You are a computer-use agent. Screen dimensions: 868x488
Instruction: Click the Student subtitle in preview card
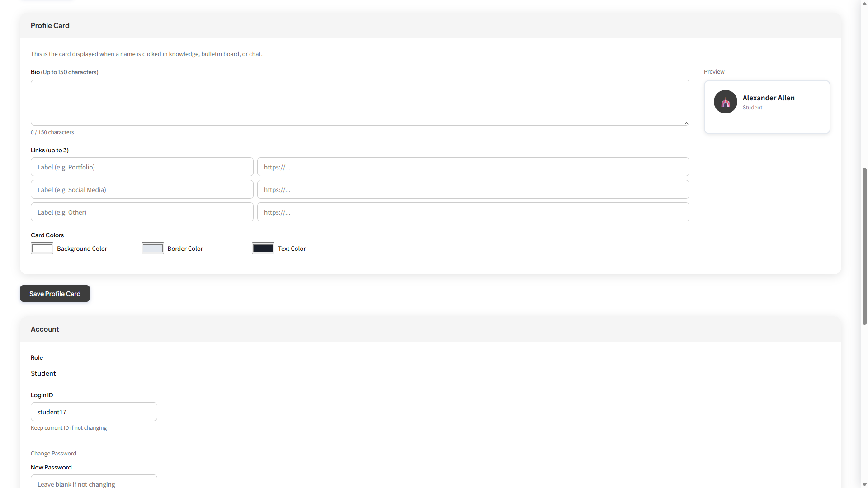click(x=752, y=108)
